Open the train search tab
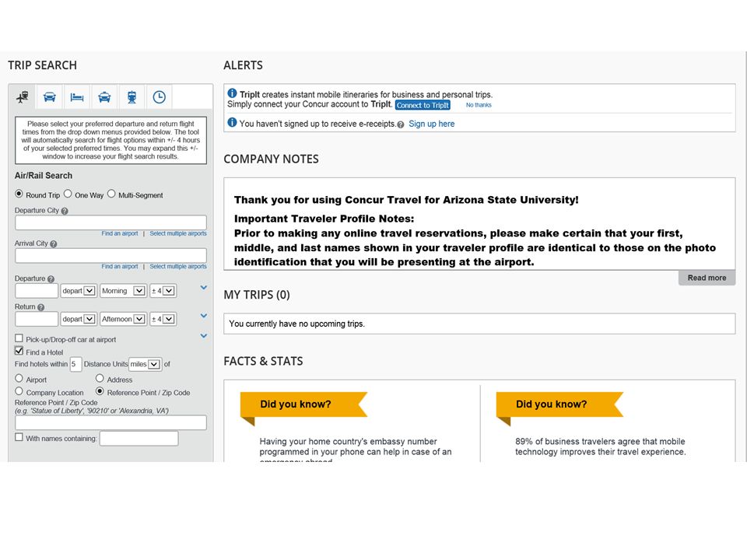 click(x=132, y=97)
